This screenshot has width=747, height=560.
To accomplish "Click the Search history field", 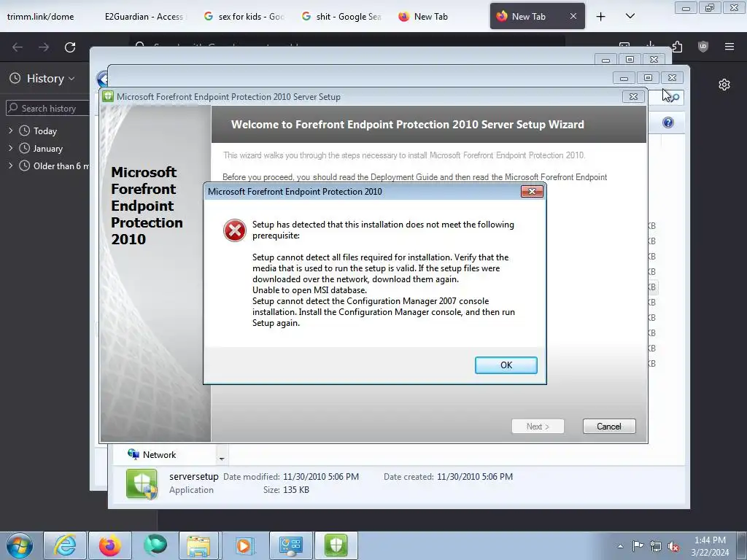I will (47, 108).
